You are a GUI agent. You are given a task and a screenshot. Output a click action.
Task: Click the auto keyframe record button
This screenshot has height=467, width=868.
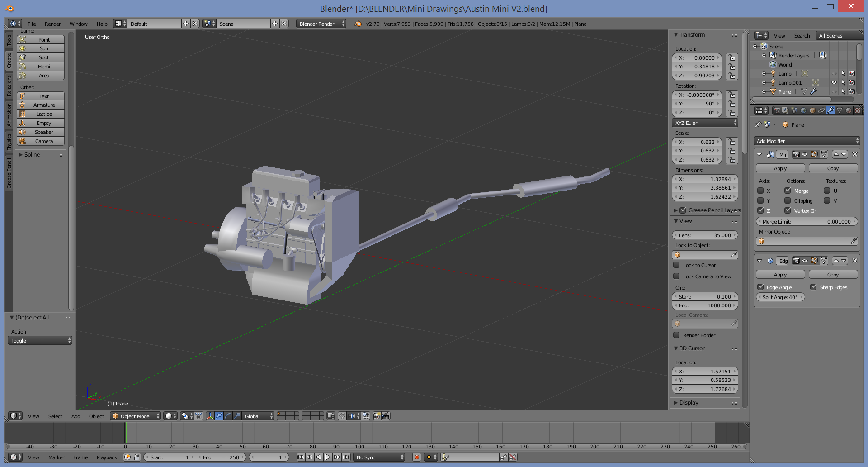[417, 457]
